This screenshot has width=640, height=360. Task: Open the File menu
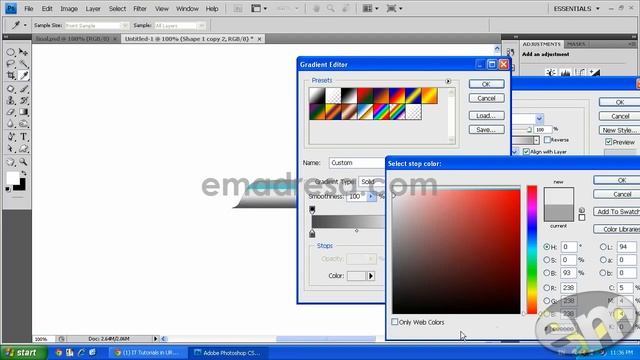tap(29, 9)
